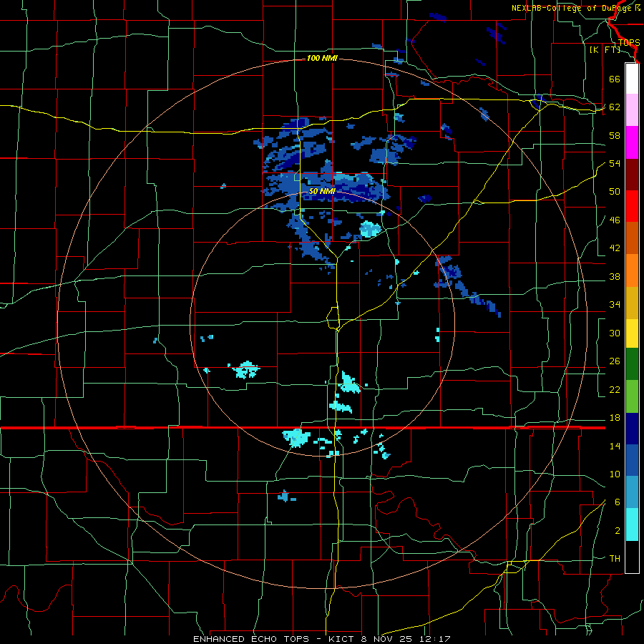Image resolution: width=644 pixels, height=644 pixels.
Task: Click the legend value 18
Action: pyautogui.click(x=615, y=418)
